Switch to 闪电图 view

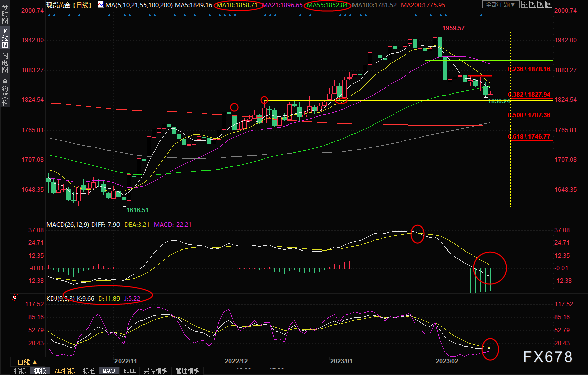[5, 63]
